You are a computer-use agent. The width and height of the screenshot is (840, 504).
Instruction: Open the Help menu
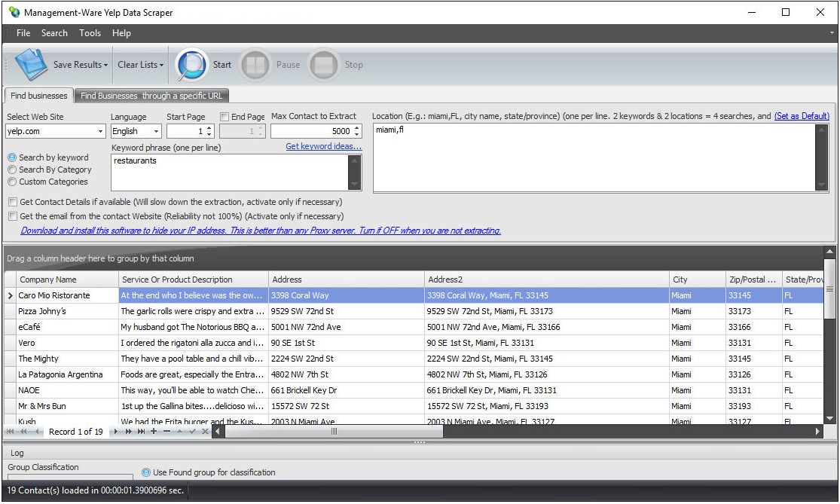pos(121,33)
